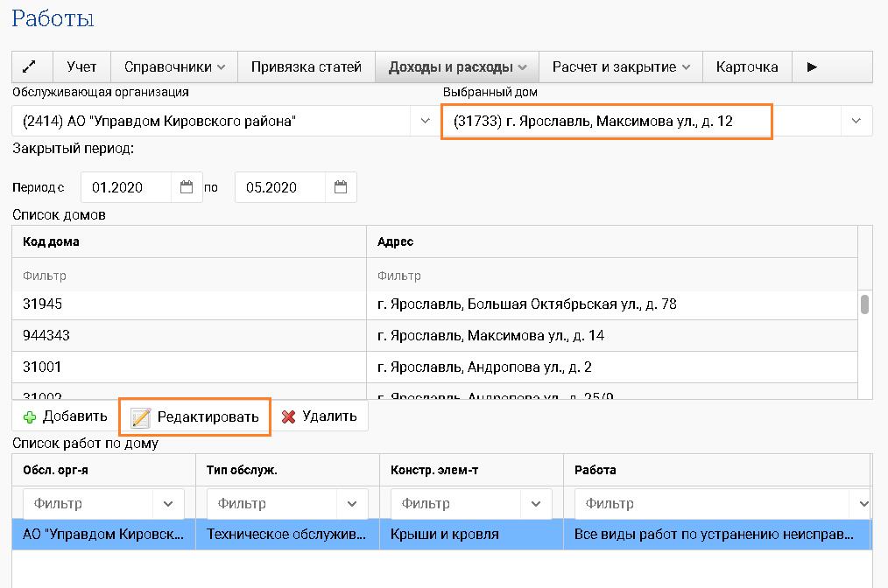Open calendar picker for period start date

click(x=187, y=187)
